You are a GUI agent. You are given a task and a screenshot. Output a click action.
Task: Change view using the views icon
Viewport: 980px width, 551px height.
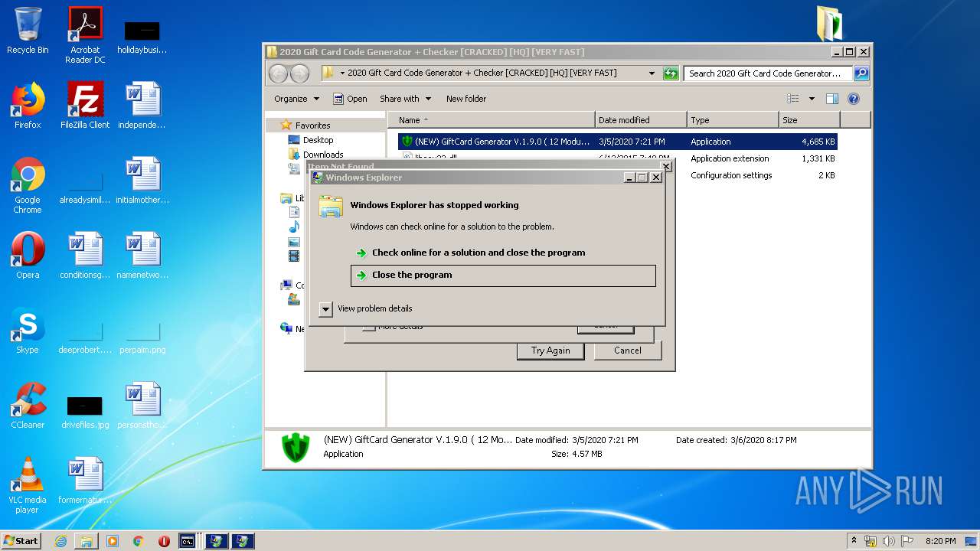tap(793, 99)
